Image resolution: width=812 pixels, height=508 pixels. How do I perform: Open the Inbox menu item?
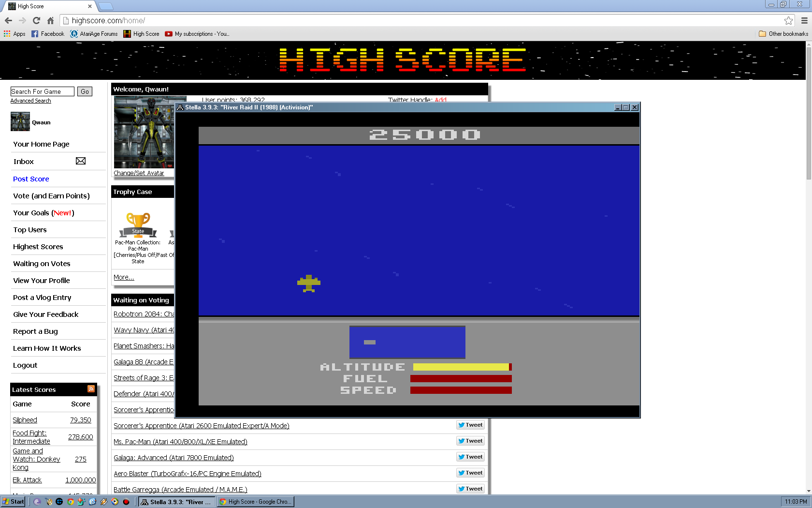(x=24, y=162)
